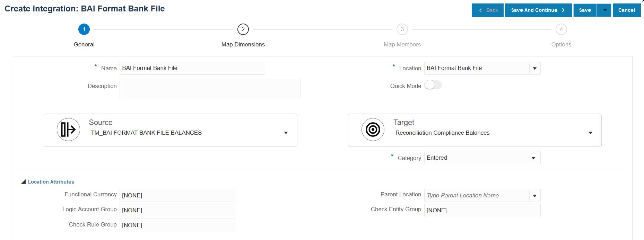The image size is (644, 240).
Task: Click the Source arrow icon
Action: click(68, 130)
